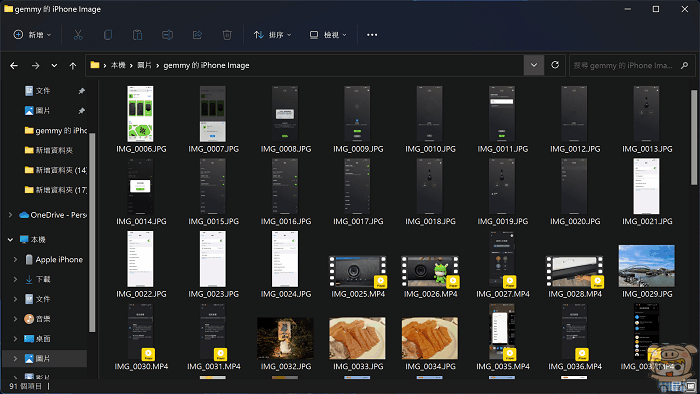
Task: Select the 下載 downloads folder in sidebar
Action: pos(43,279)
